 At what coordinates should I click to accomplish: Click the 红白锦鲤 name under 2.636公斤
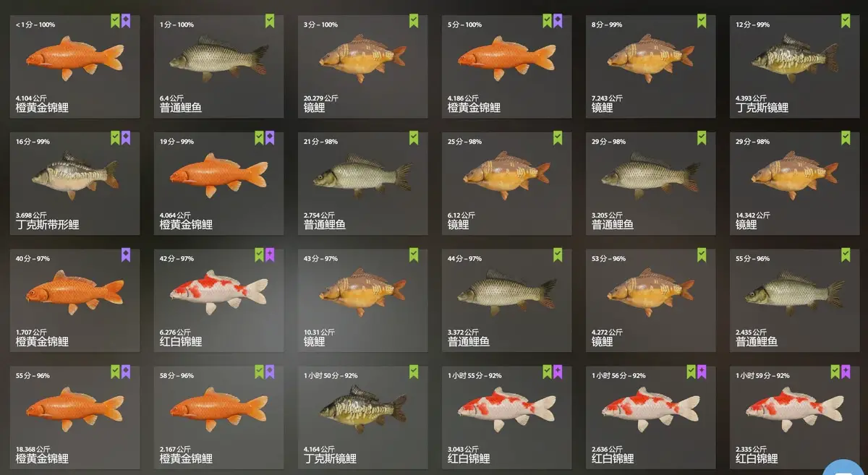613,458
